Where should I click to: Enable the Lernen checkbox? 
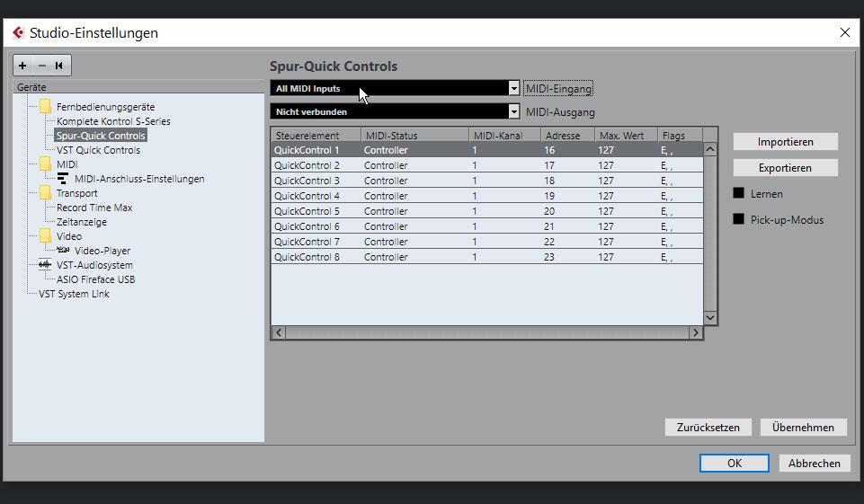tap(739, 193)
